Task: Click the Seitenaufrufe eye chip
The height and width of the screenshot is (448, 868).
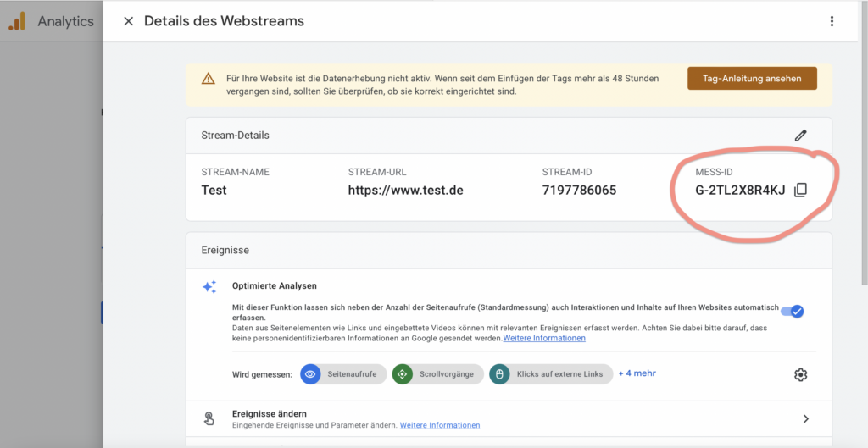Action: (343, 374)
